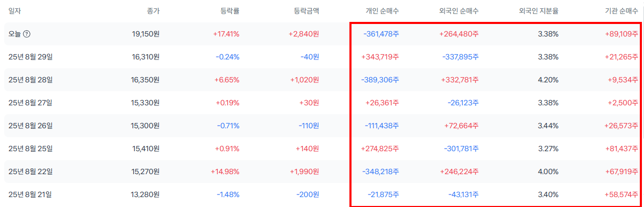Click the -0.24% change rate
The width and height of the screenshot is (644, 207).
pos(228,57)
